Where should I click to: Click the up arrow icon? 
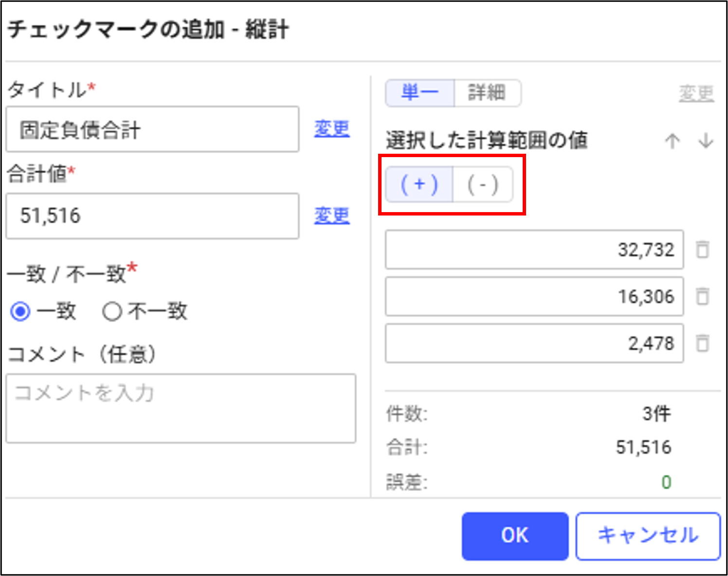click(673, 141)
